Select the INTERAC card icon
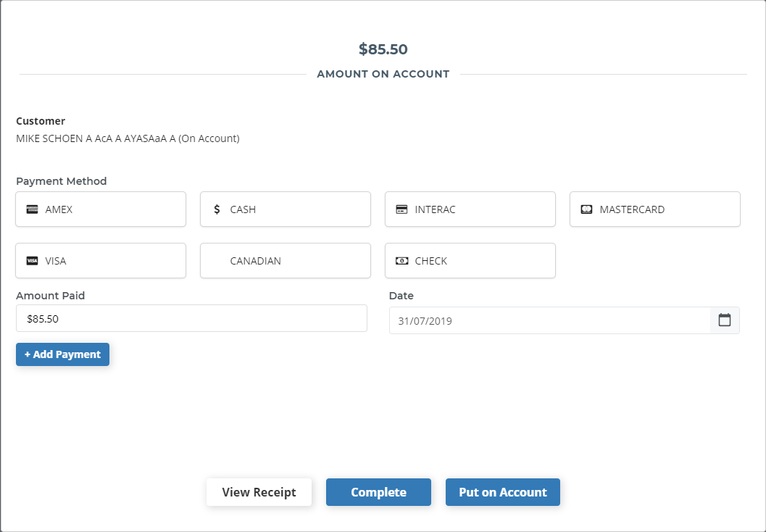The height and width of the screenshot is (532, 766). click(402, 209)
